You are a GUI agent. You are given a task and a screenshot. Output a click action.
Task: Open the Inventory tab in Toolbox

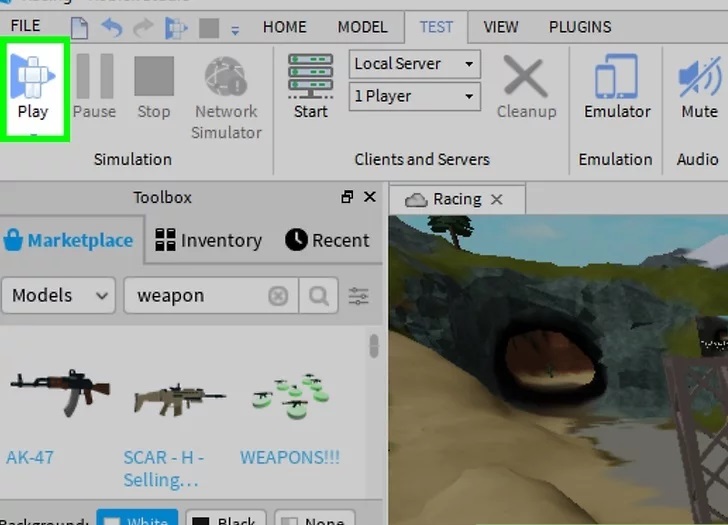coord(208,240)
